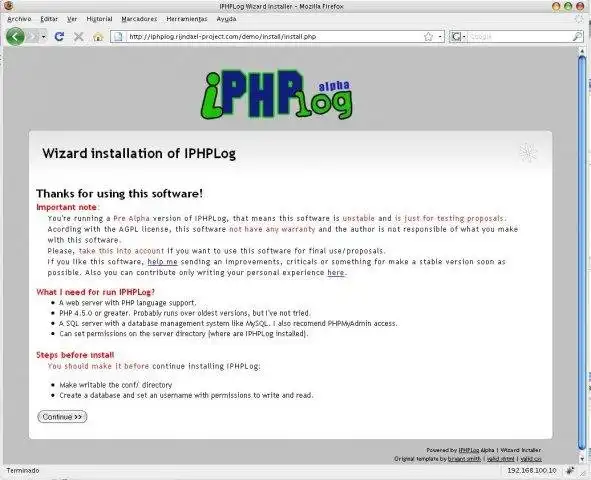Screen dimensions: 591x480
Task: Go to the home page via house icon
Action: 98,37
